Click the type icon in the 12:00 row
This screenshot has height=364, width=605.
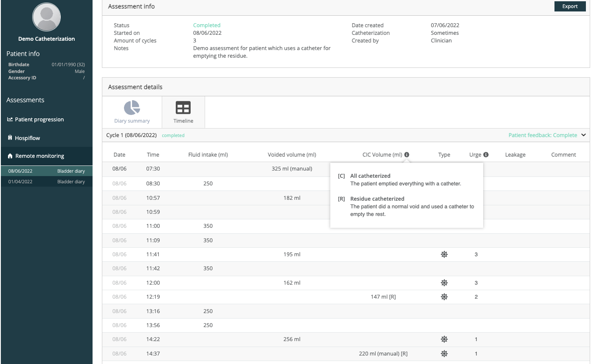[x=444, y=283]
